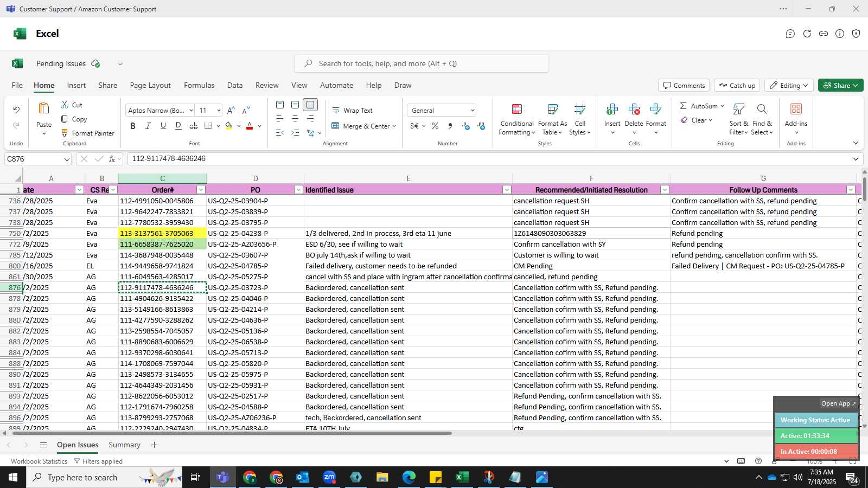Click Open App in the tracker widget
868x488 pixels.
[x=838, y=403]
